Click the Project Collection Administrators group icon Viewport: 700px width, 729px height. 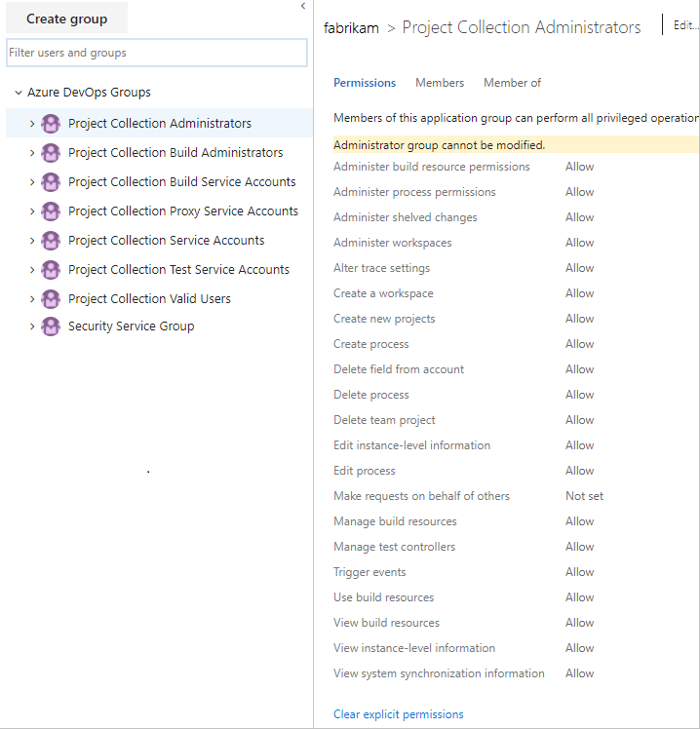click(x=51, y=124)
